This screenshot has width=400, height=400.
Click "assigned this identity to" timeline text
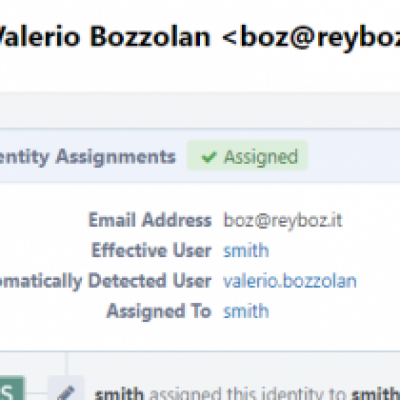(x=248, y=394)
